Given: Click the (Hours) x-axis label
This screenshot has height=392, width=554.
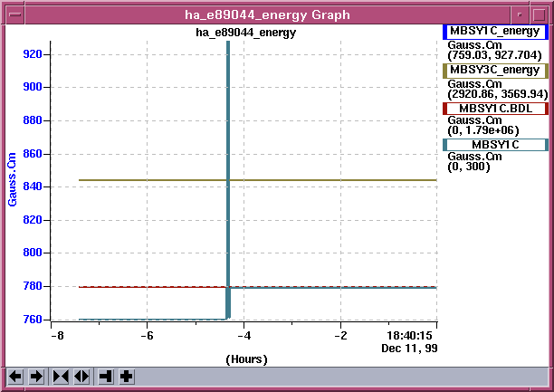Looking at the screenshot, I should click(x=244, y=359).
